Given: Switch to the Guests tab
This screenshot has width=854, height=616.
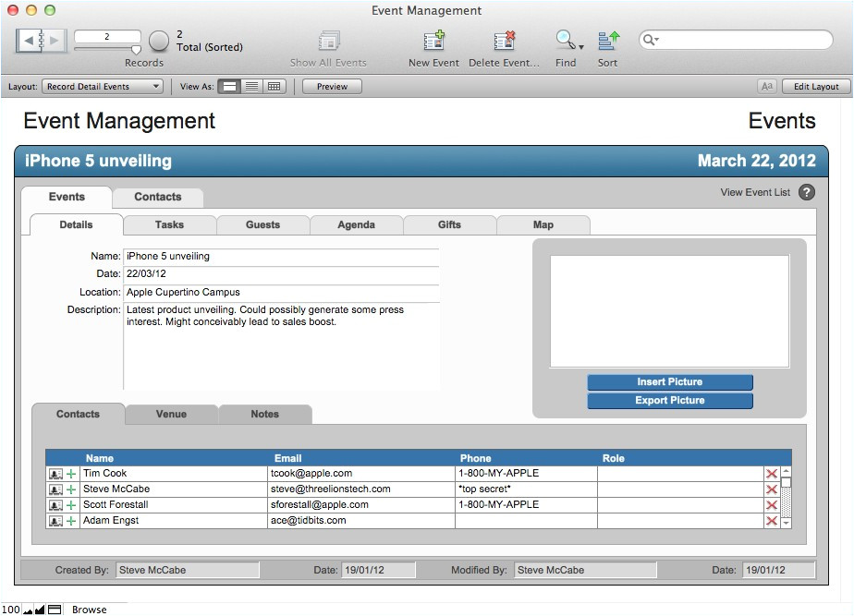Looking at the screenshot, I should pyautogui.click(x=262, y=224).
